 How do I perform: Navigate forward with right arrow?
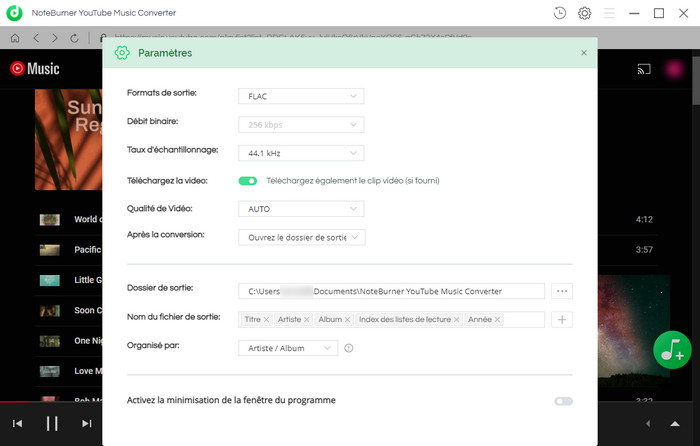click(x=55, y=38)
